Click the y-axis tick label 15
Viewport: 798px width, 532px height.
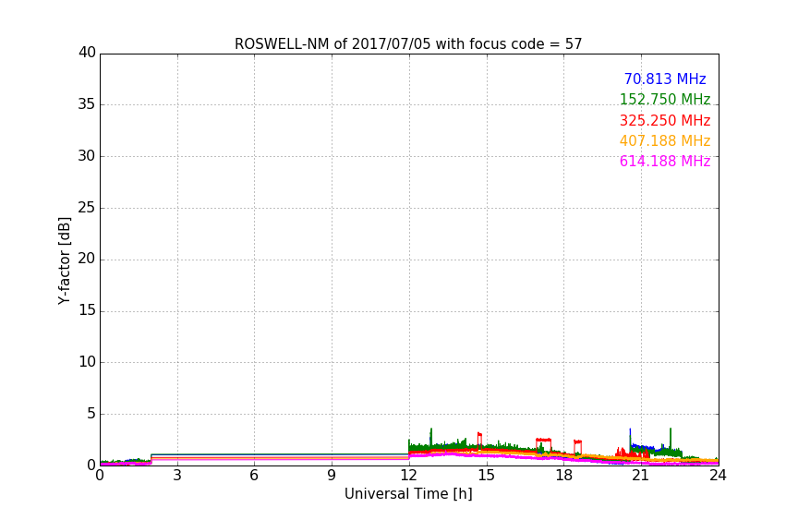pyautogui.click(x=87, y=310)
